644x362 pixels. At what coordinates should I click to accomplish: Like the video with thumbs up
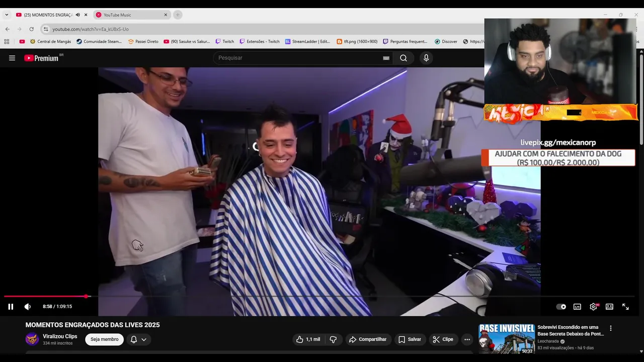(308, 339)
